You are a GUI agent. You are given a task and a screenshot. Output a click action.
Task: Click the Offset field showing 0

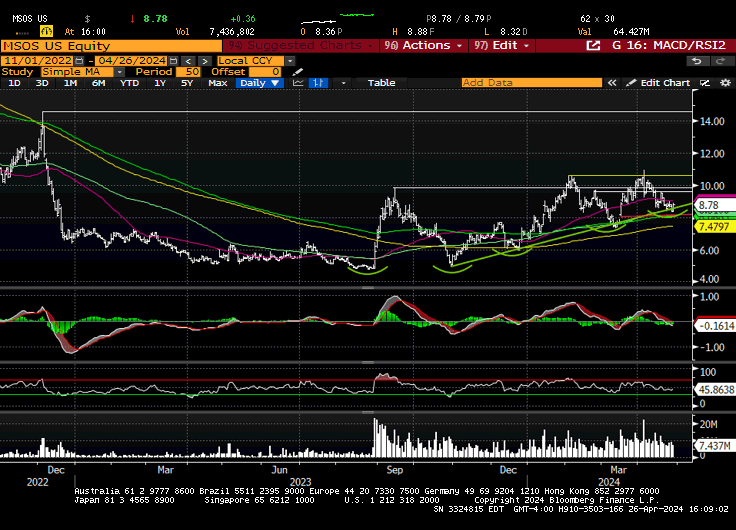(265, 72)
